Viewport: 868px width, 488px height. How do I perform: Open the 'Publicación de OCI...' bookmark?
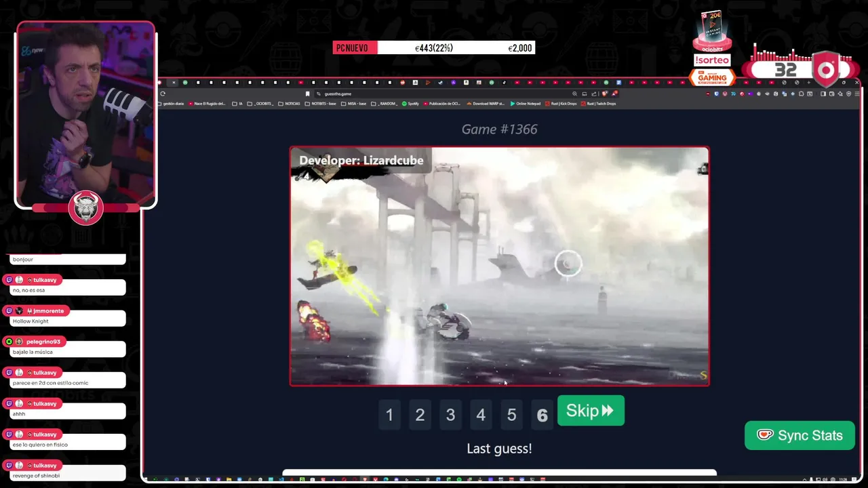click(x=441, y=104)
